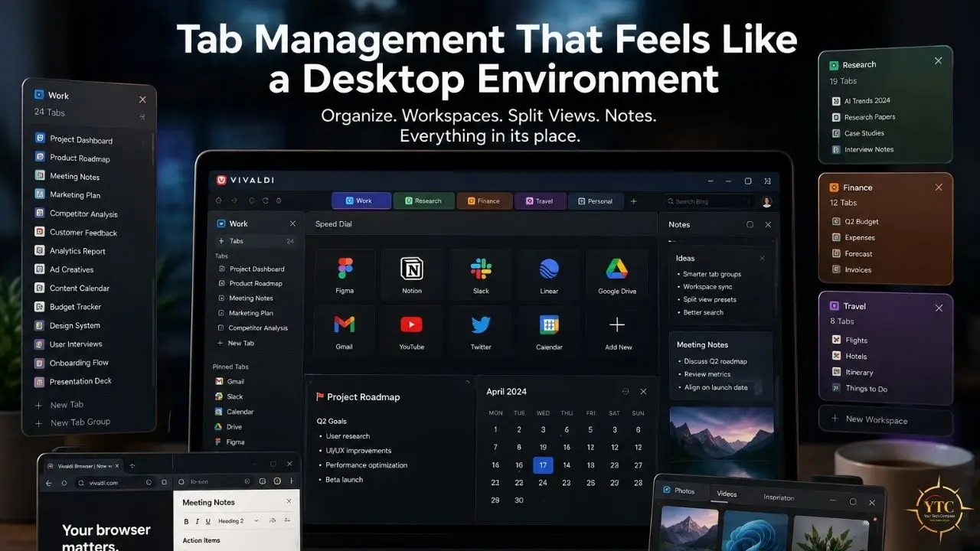The height and width of the screenshot is (551, 980).
Task: Open mountain image thumbnail in Notes panel
Action: pos(721,443)
